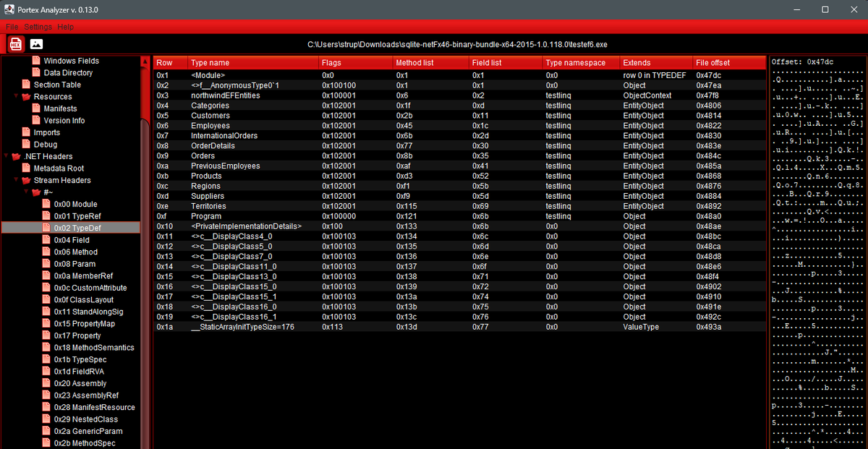Select 0x18 MethodSemantics tree entry
The image size is (868, 449).
tap(94, 348)
